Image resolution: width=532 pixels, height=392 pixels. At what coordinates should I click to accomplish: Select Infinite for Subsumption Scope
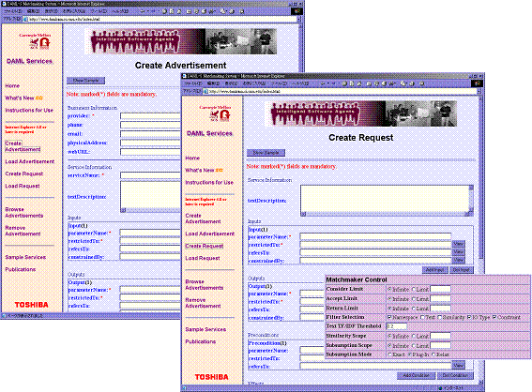[389, 345]
